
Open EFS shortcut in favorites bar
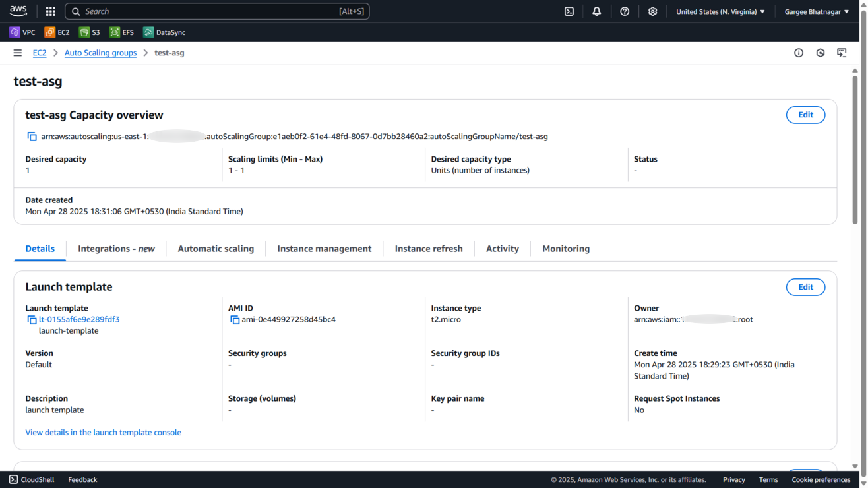121,32
